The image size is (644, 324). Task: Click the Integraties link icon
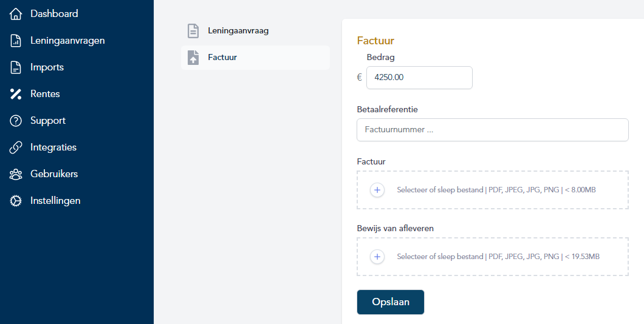pos(16,147)
